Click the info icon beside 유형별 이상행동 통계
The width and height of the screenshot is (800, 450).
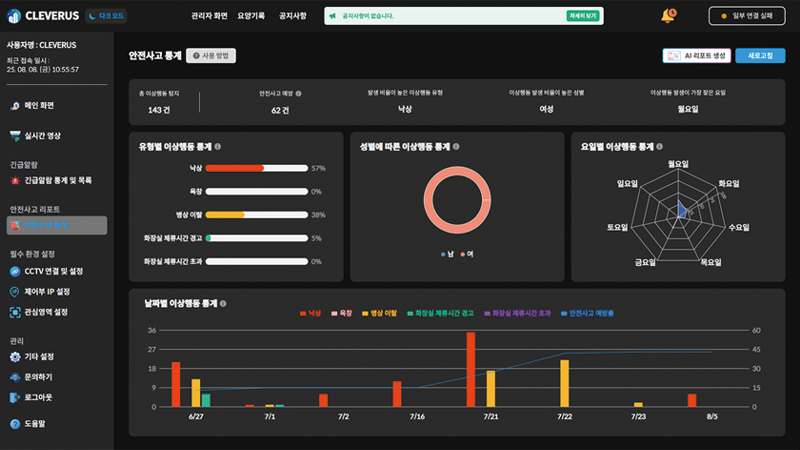(x=218, y=146)
